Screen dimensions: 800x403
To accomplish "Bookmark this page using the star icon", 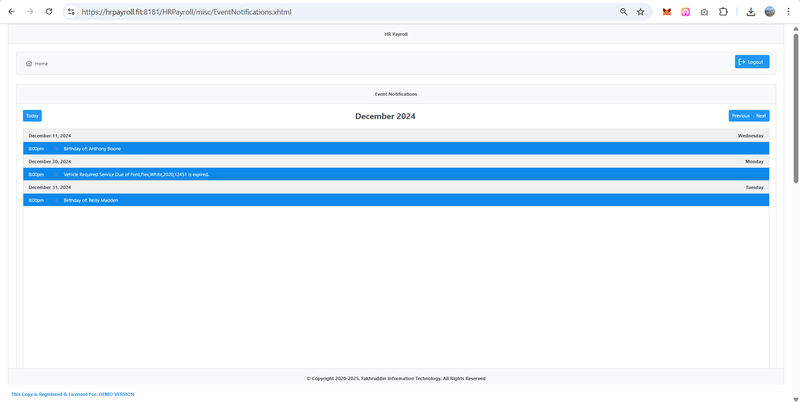I will tap(641, 12).
